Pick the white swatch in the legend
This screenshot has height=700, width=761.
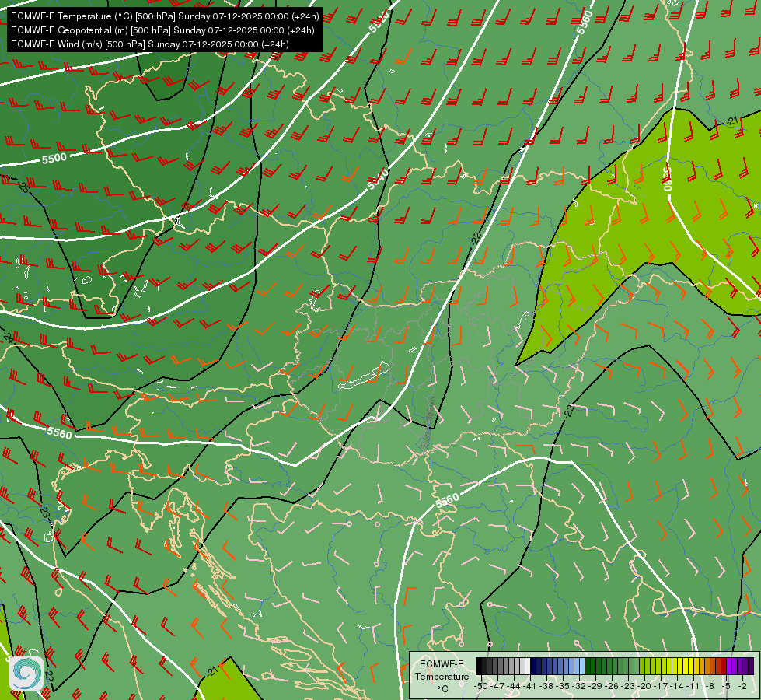(x=528, y=666)
